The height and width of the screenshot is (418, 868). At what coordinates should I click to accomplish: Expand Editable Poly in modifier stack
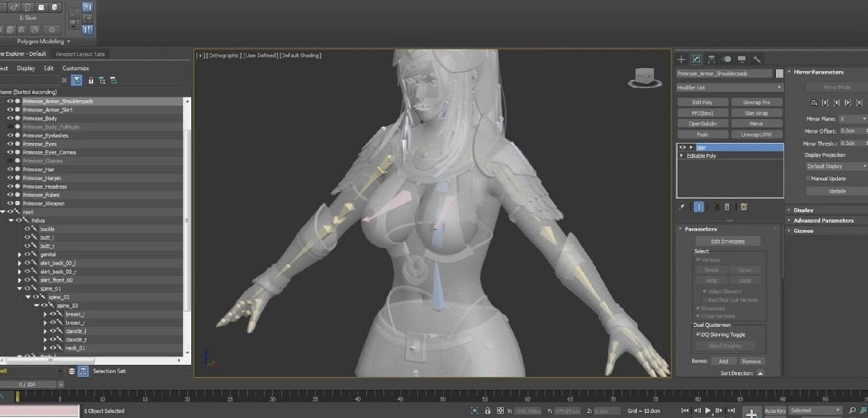point(682,156)
